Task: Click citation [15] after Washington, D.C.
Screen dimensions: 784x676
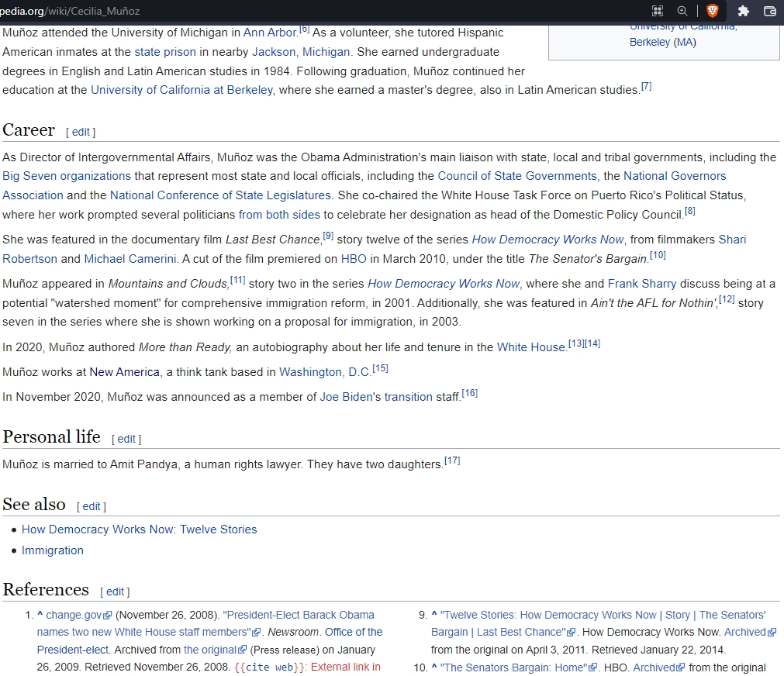Action: 380,368
